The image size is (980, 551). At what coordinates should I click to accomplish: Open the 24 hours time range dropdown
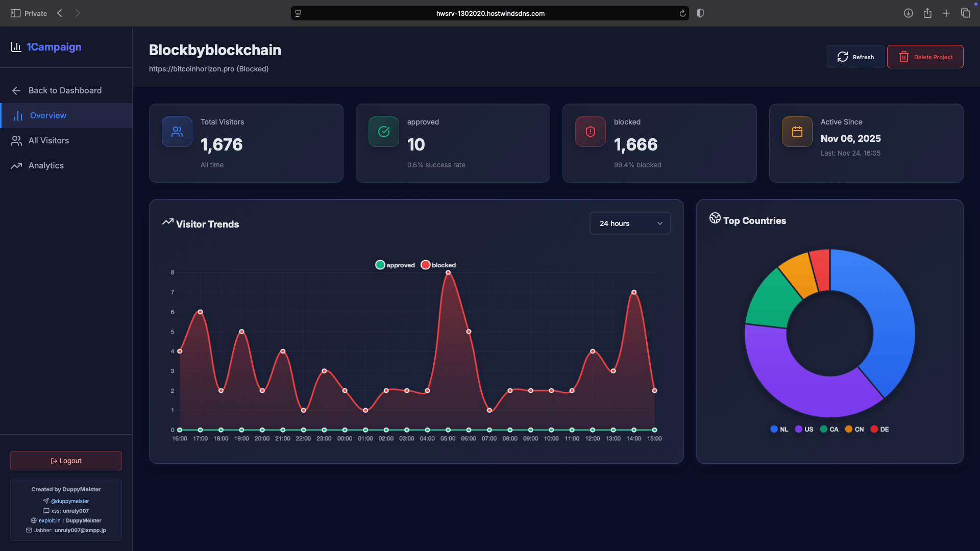630,223
